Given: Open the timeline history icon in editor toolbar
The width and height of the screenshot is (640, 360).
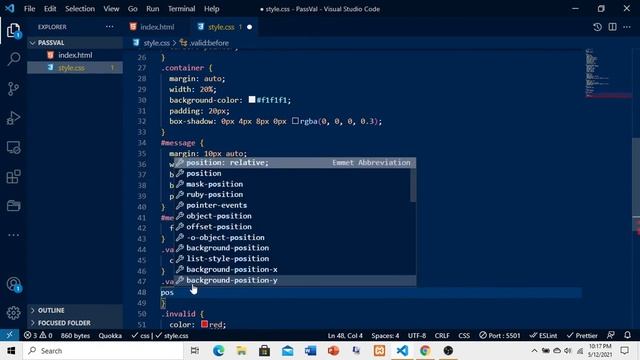Looking at the screenshot, I should tap(597, 27).
